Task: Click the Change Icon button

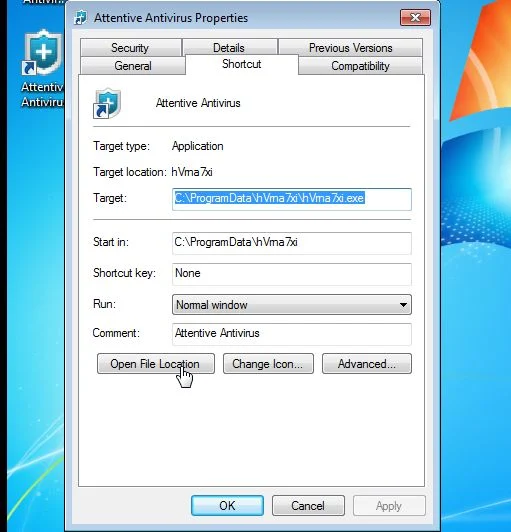Action: [x=268, y=364]
